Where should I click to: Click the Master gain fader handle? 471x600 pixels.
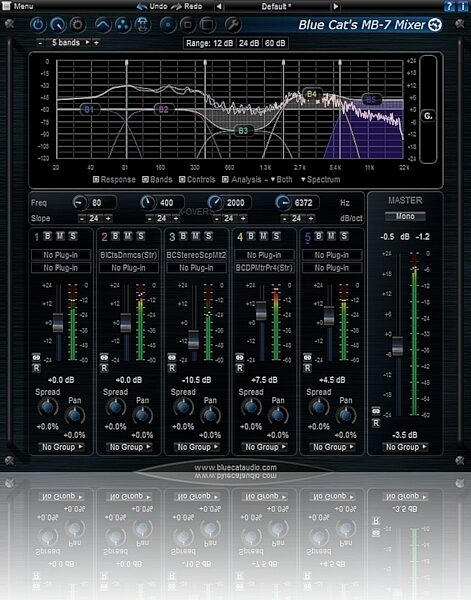pos(398,346)
